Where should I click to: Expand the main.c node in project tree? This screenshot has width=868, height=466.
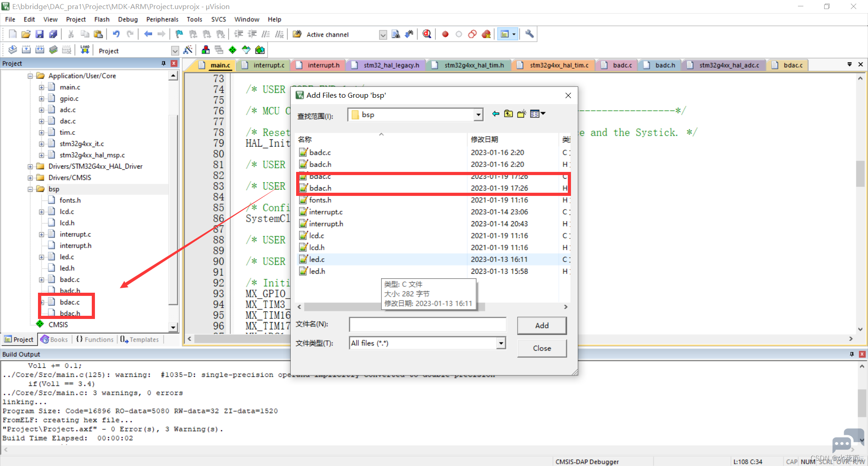[42, 87]
